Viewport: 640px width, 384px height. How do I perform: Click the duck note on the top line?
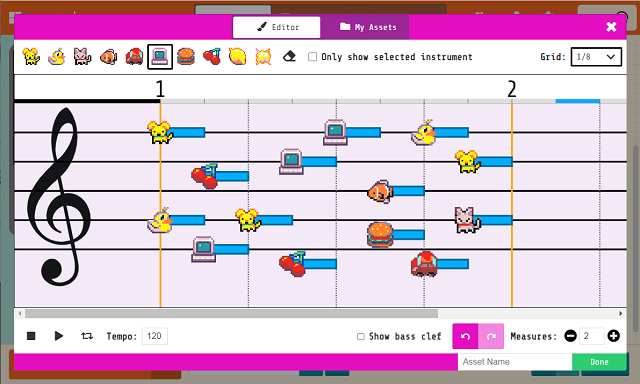point(424,132)
